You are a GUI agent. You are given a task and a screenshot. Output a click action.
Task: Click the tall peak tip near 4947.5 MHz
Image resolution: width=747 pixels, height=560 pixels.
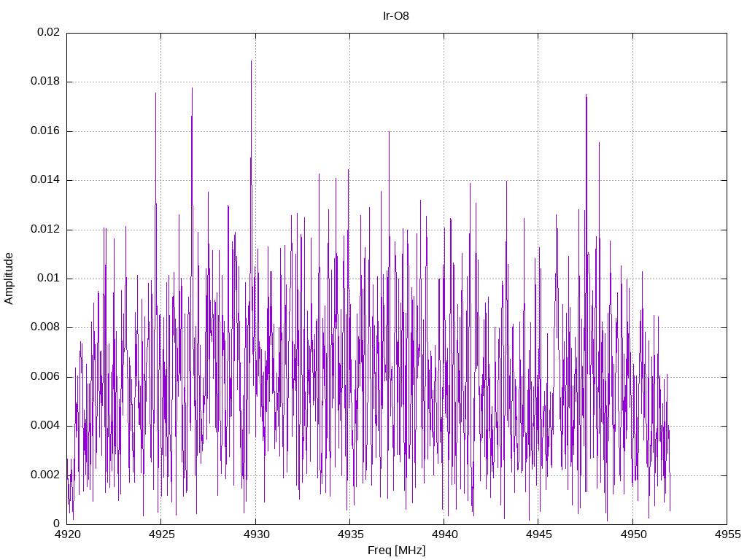point(586,96)
